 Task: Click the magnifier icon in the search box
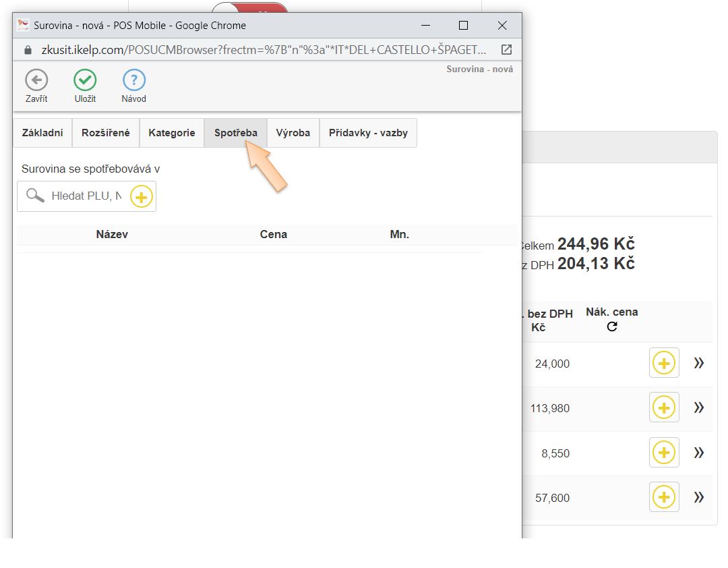click(35, 196)
